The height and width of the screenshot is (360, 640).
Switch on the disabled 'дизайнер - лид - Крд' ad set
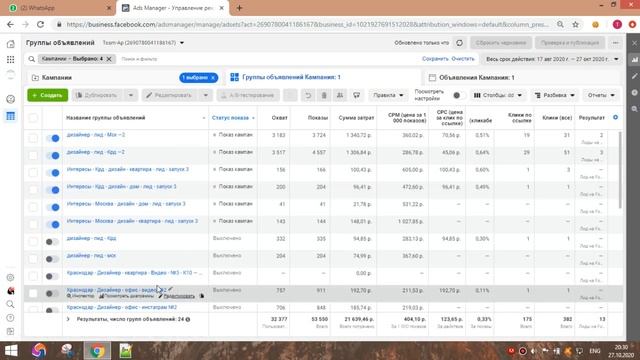pyautogui.click(x=52, y=242)
